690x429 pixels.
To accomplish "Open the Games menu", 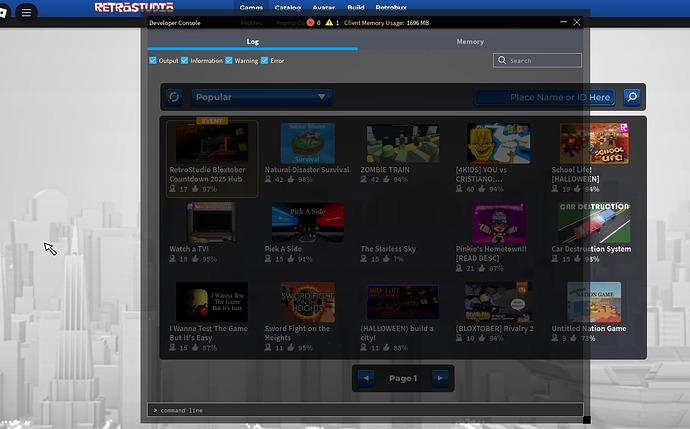I will [251, 7].
